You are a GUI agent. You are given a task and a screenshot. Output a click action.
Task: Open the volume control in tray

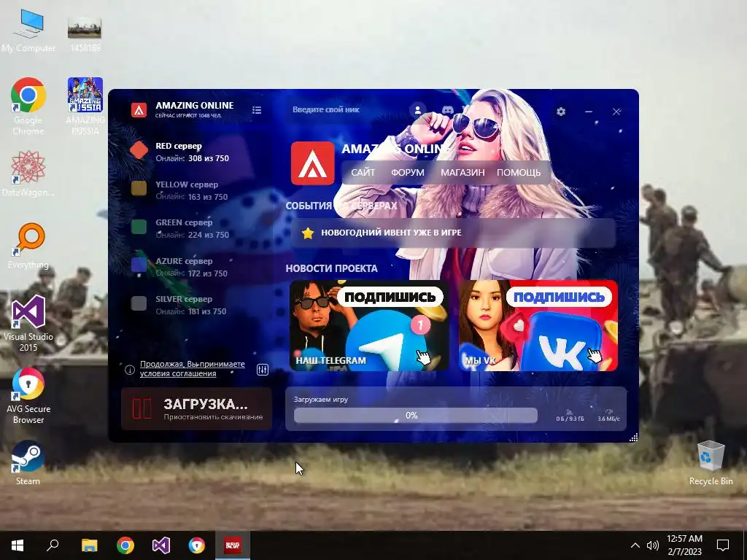point(653,545)
